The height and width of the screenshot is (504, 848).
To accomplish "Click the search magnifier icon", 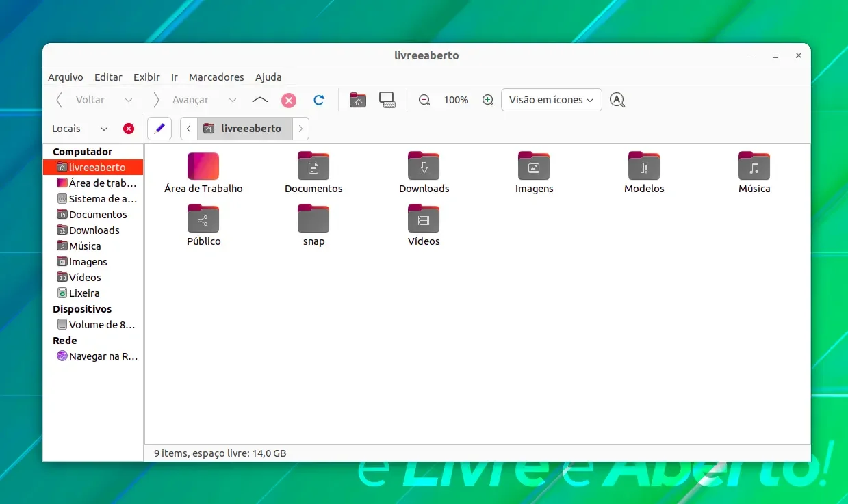I will tap(617, 100).
